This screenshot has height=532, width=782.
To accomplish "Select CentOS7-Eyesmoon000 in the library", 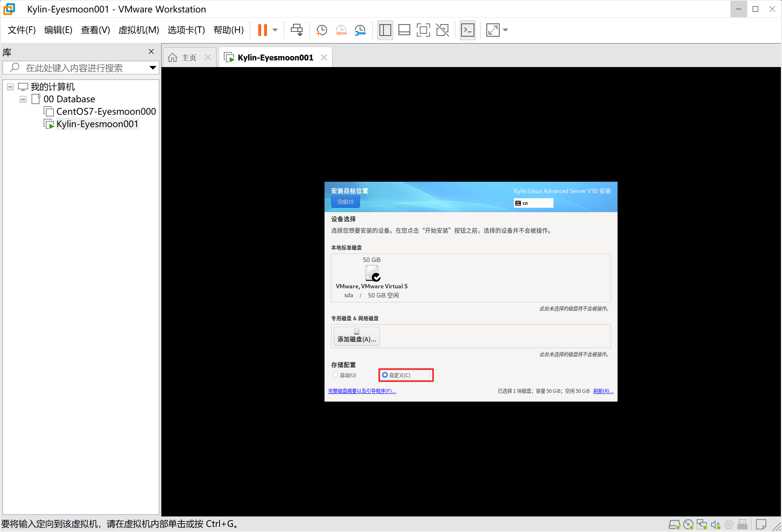I will (106, 111).
